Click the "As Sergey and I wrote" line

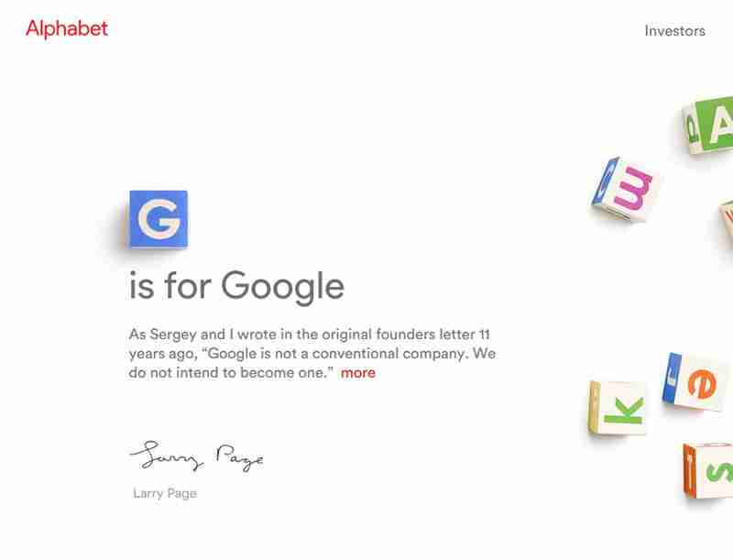click(310, 335)
